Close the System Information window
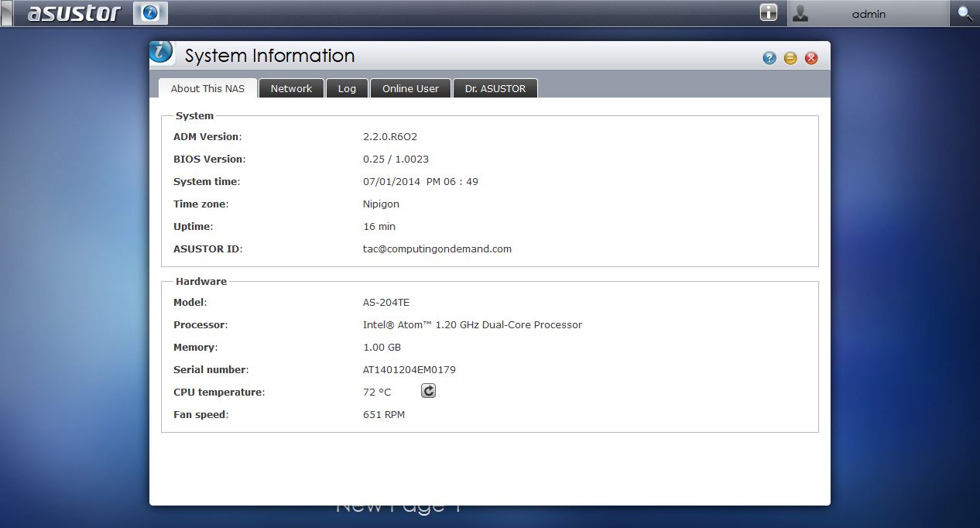The height and width of the screenshot is (528, 980). (811, 58)
